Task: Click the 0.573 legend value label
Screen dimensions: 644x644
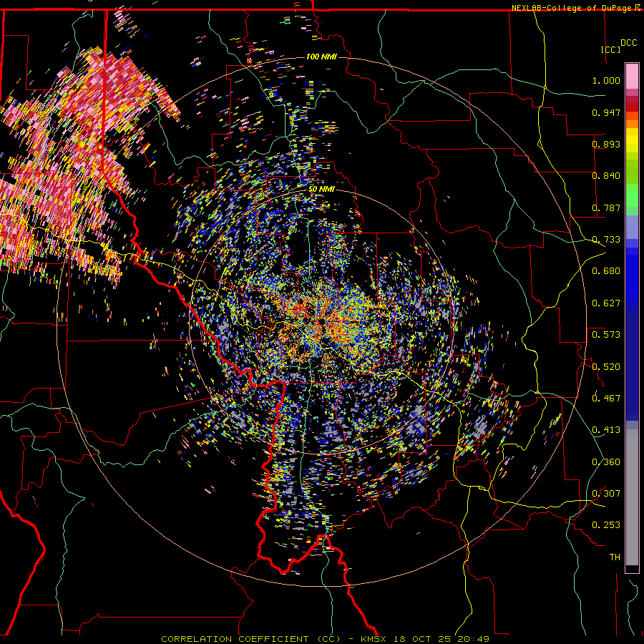Action: pyautogui.click(x=606, y=334)
